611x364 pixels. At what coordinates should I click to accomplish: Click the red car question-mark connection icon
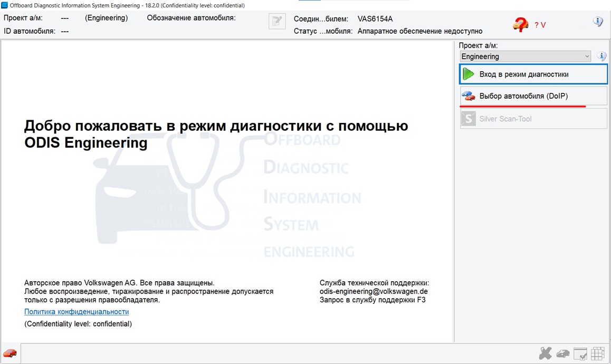[520, 24]
